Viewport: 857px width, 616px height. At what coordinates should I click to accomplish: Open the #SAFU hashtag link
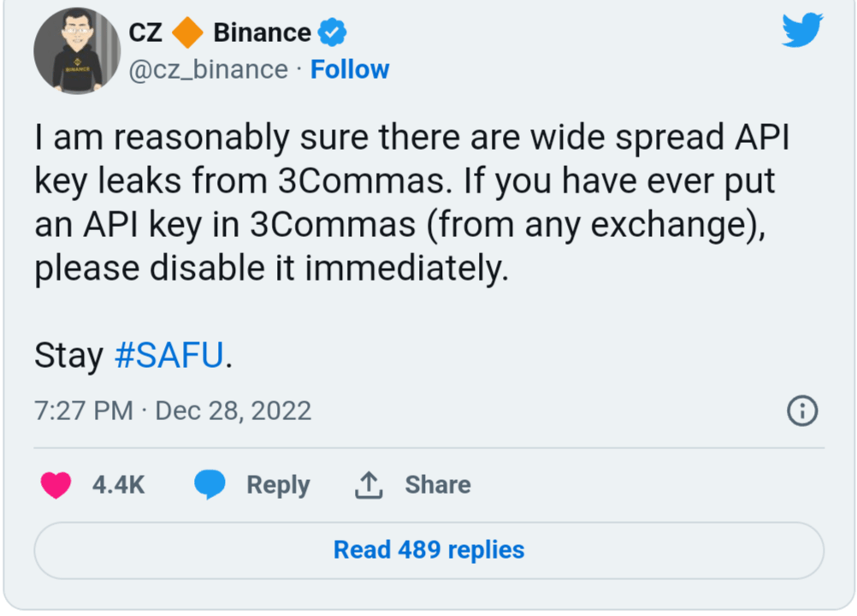pos(168,355)
